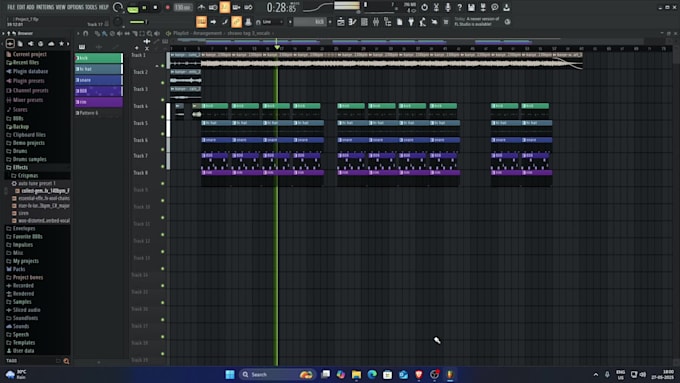Open the snap 'Line' dropdown
The image size is (680, 383).
tap(271, 22)
